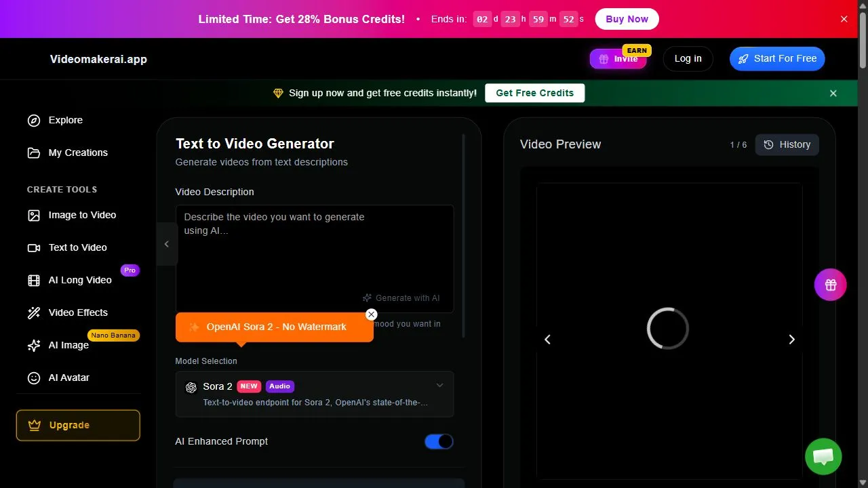Click Start For Free rocket button

coord(777,58)
